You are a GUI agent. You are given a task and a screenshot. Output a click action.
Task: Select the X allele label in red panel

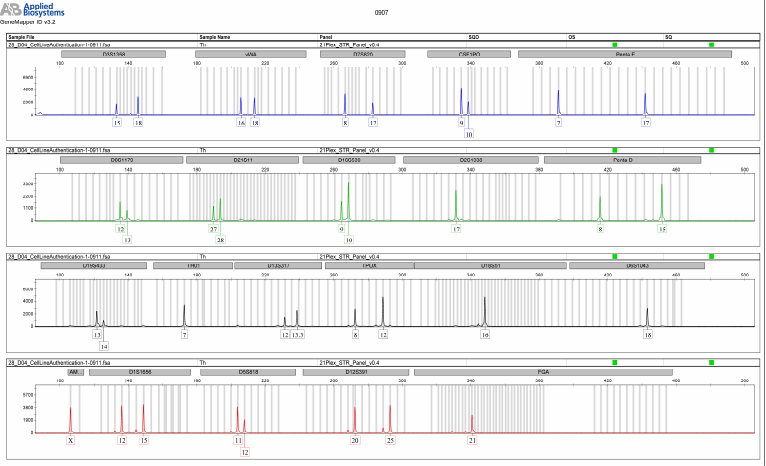pos(70,439)
